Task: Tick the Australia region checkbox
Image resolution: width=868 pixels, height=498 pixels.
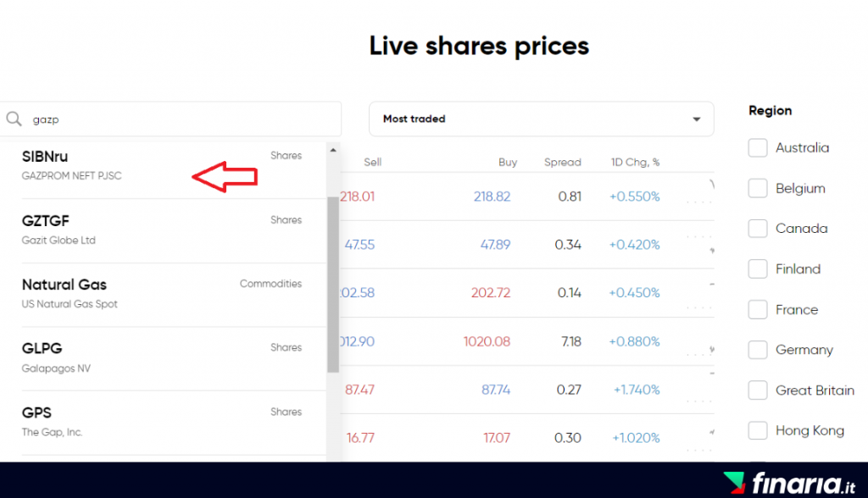Action: [758, 148]
